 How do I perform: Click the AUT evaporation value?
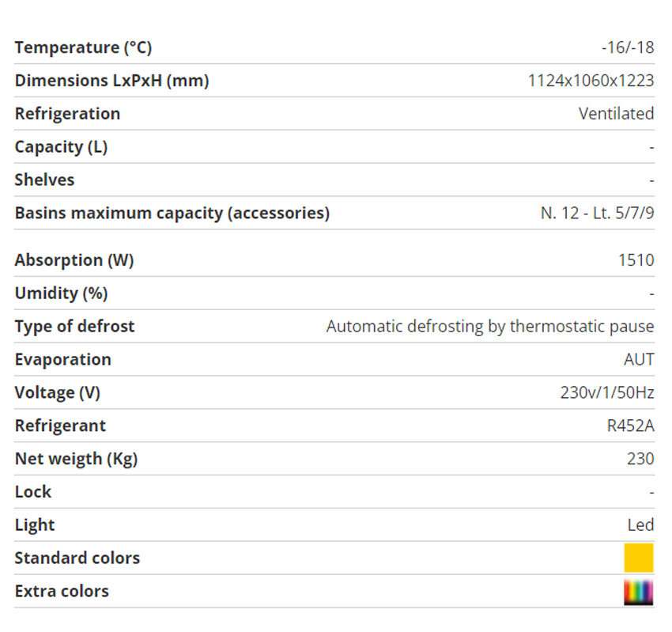[639, 359]
